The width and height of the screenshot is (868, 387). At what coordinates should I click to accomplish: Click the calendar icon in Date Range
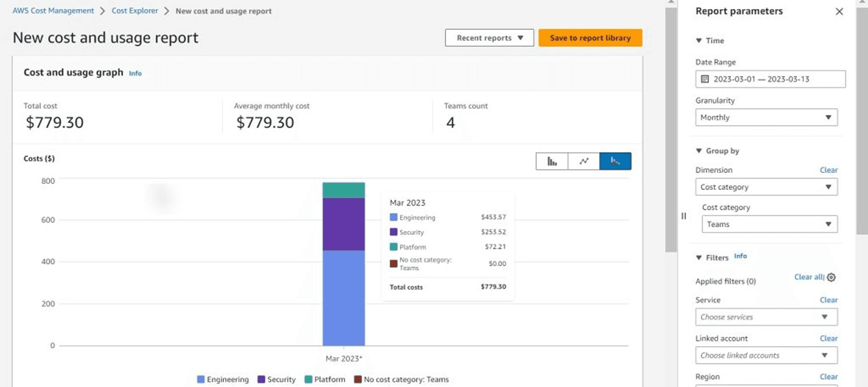[x=705, y=79]
